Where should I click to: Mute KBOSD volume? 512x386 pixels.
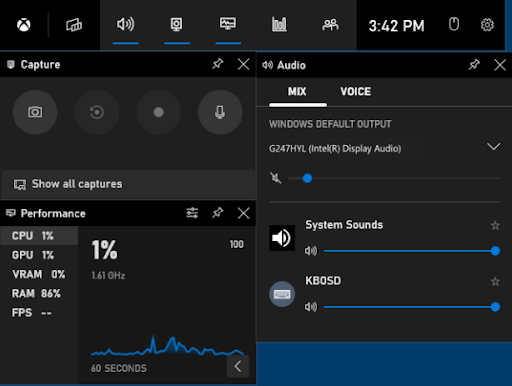point(311,307)
